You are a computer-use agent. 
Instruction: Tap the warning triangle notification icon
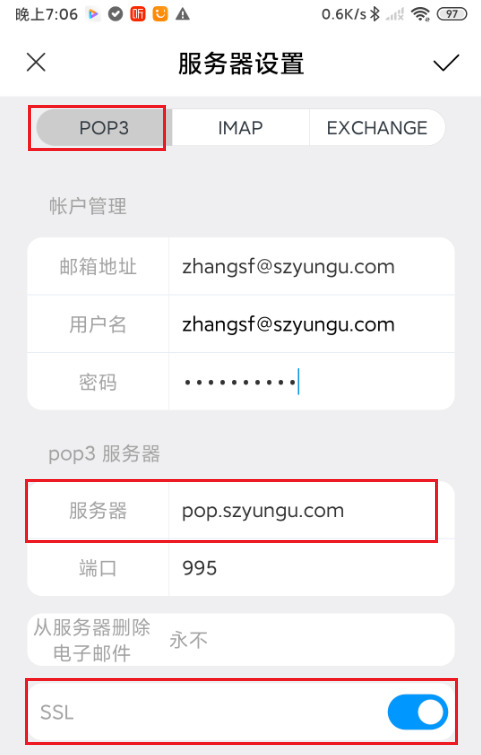(182, 14)
